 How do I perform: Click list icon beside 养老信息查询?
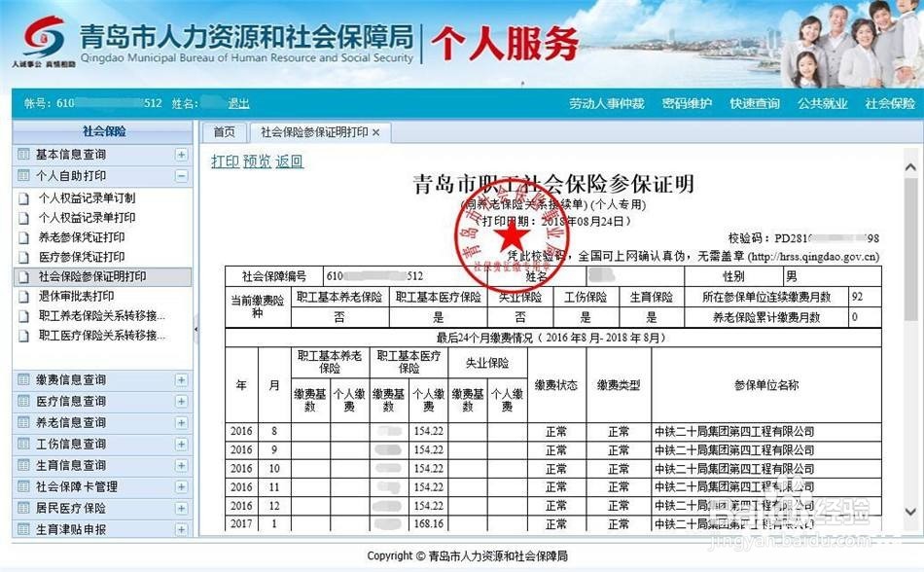pyautogui.click(x=23, y=422)
